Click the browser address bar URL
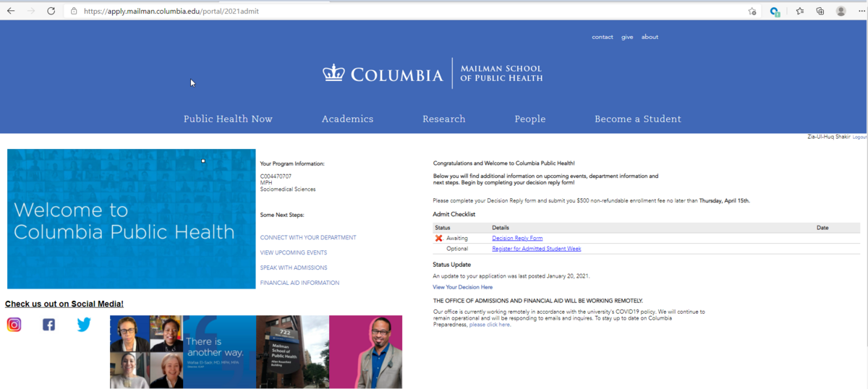 171,11
